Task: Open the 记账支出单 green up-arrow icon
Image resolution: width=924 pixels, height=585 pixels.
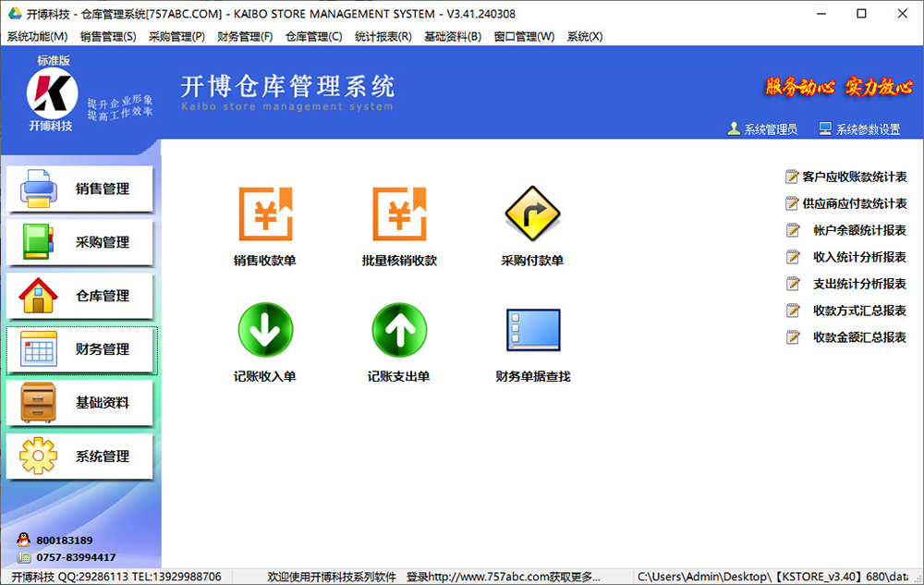Action: pyautogui.click(x=399, y=330)
